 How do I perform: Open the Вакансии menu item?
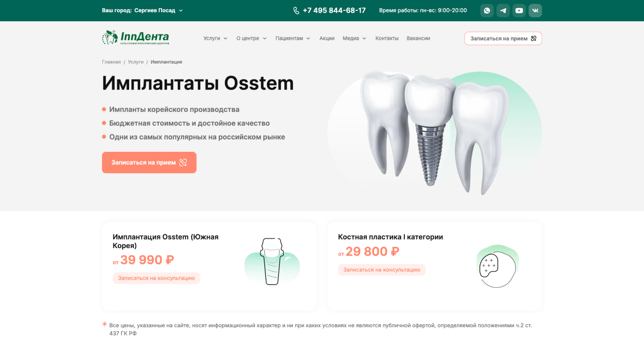418,38
